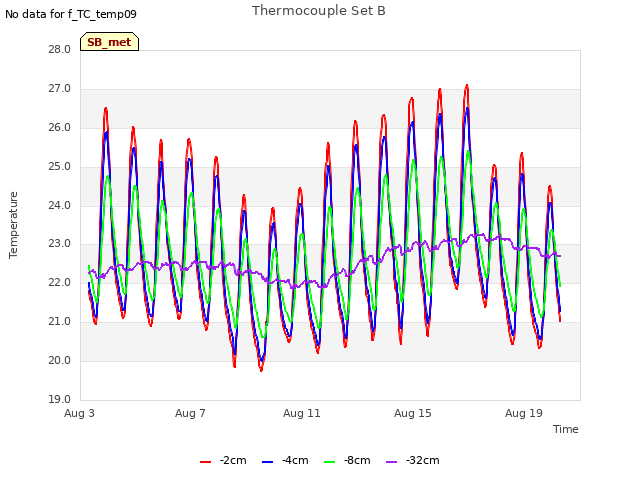Click the 25.0 y-axis tick label

60,167
